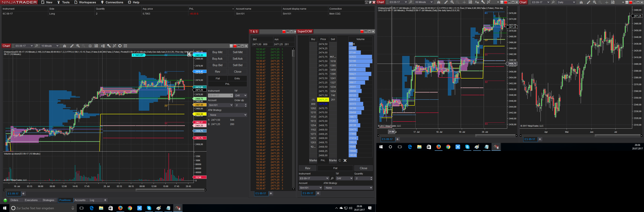Open the Tools menu
Viewport: 644px width, 212px height.
pos(63,2)
